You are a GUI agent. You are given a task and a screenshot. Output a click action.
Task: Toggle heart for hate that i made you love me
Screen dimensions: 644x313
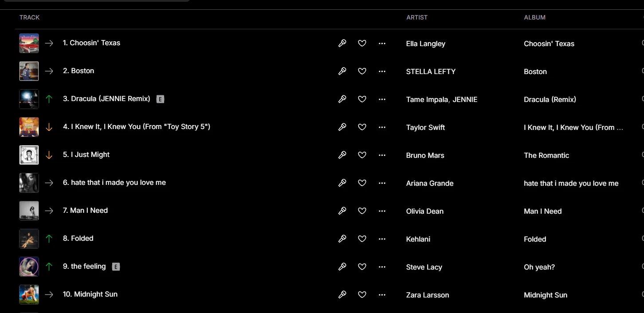pyautogui.click(x=362, y=183)
